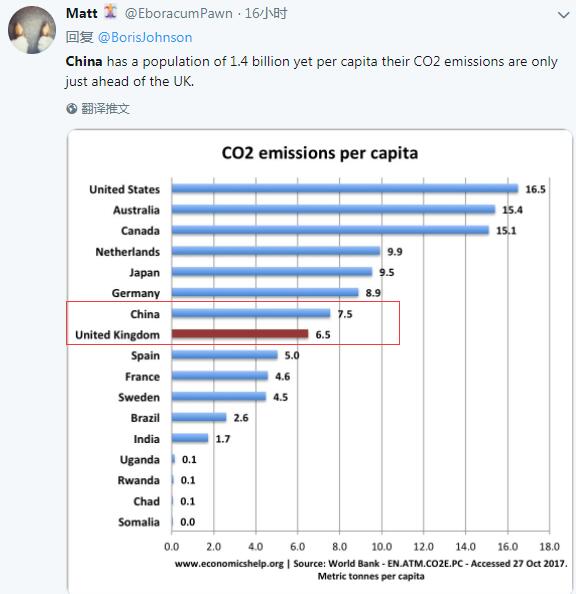Click the economicshelp.org source text
This screenshot has height=594, width=576.
point(229,564)
